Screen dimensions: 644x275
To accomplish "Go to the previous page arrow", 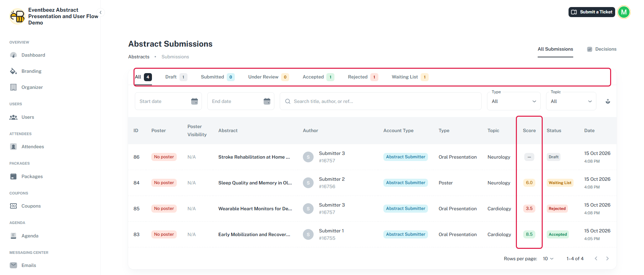I will [596, 259].
